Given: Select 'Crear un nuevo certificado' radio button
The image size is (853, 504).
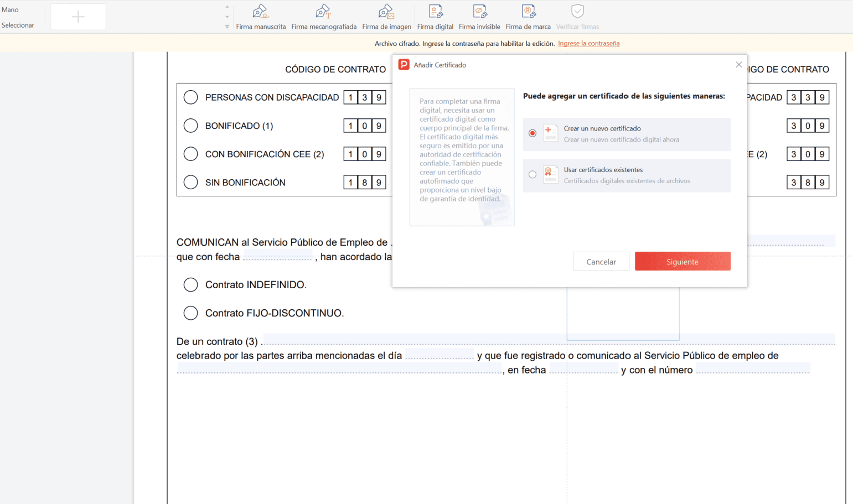Looking at the screenshot, I should pyautogui.click(x=533, y=133).
